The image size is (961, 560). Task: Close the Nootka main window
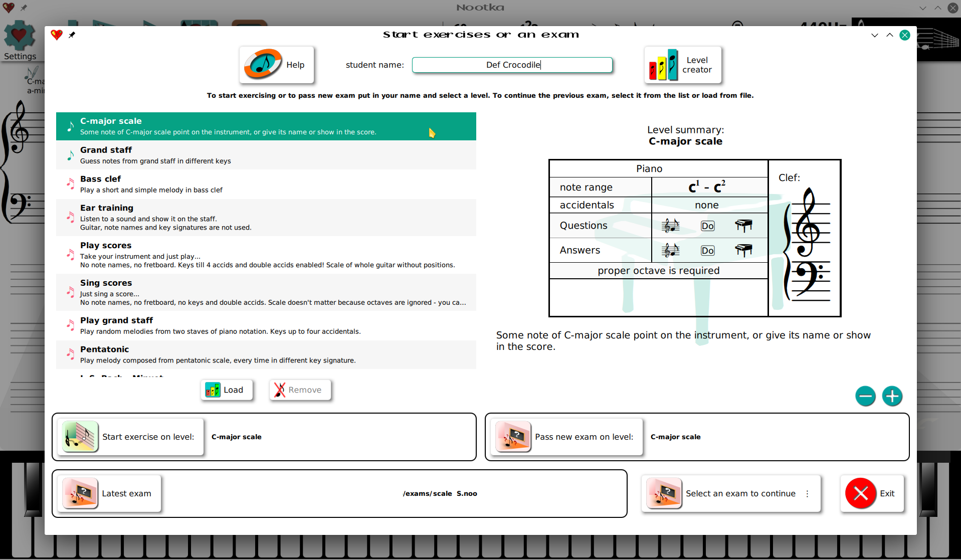[x=953, y=8]
